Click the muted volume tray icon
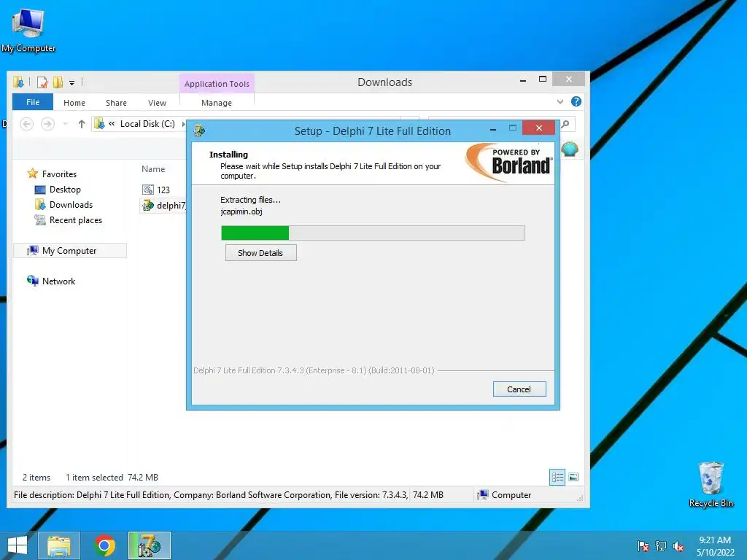 pos(678,546)
